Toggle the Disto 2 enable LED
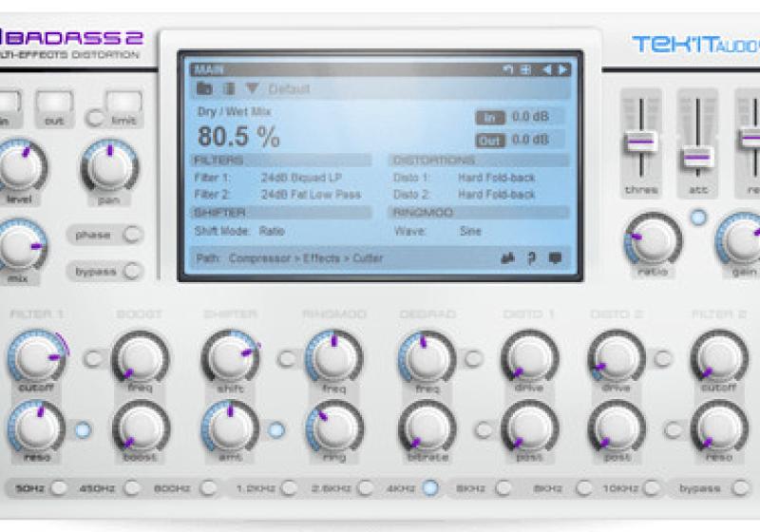Image resolution: width=760 pixels, height=532 pixels. tap(663, 358)
